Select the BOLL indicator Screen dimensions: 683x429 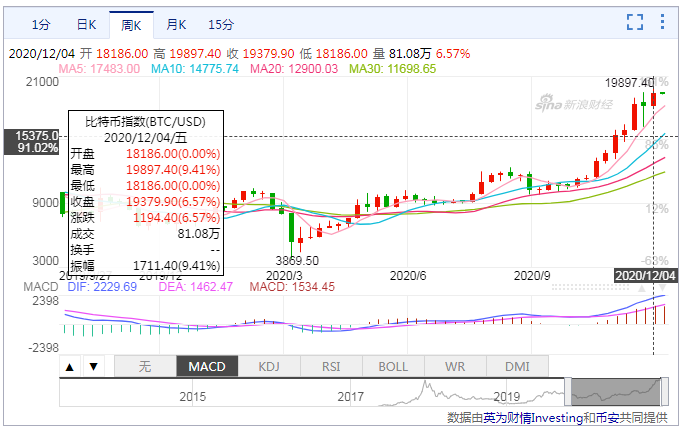(x=393, y=366)
